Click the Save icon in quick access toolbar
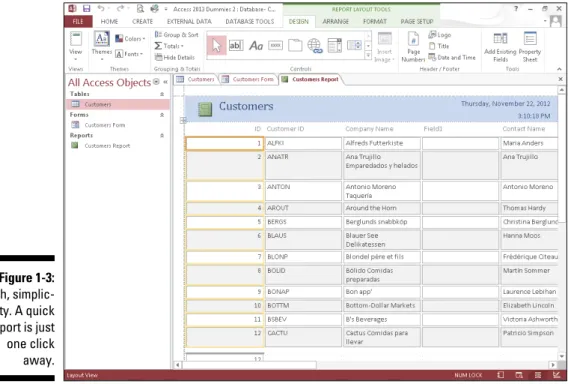 (87, 8)
